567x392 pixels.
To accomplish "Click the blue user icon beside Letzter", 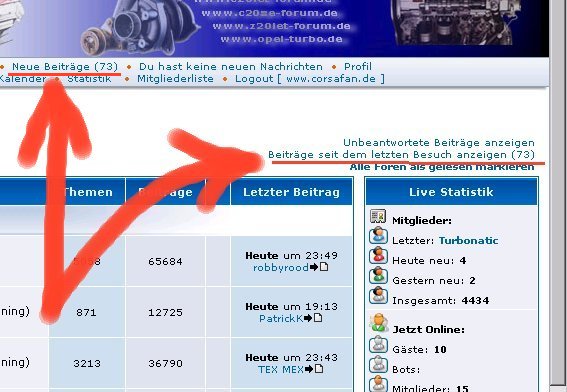I will click(x=378, y=235).
